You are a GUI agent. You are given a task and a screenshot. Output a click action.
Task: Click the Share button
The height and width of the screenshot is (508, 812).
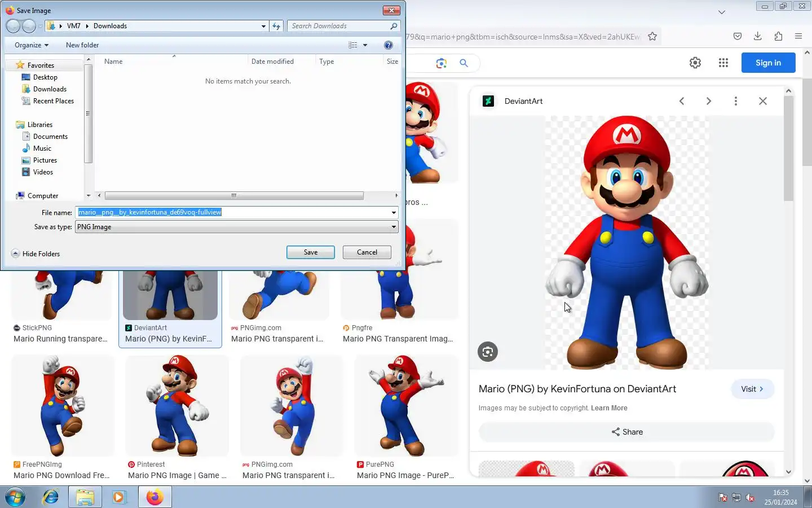click(x=627, y=432)
